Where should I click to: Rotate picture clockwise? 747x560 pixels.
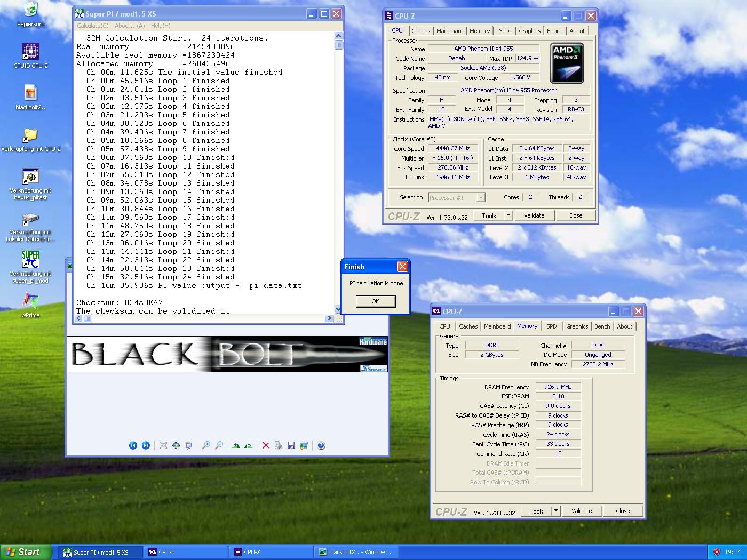click(x=236, y=445)
